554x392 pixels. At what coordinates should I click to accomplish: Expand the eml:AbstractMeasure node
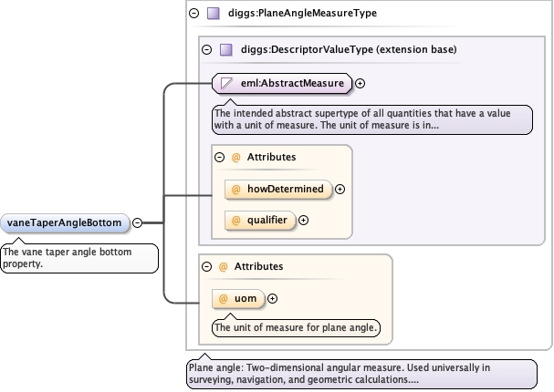pos(360,84)
